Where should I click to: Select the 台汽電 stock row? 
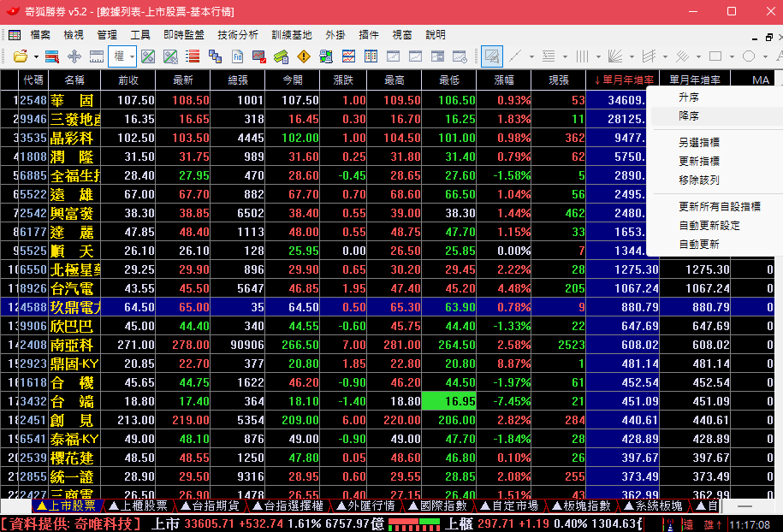pyautogui.click(x=72, y=288)
